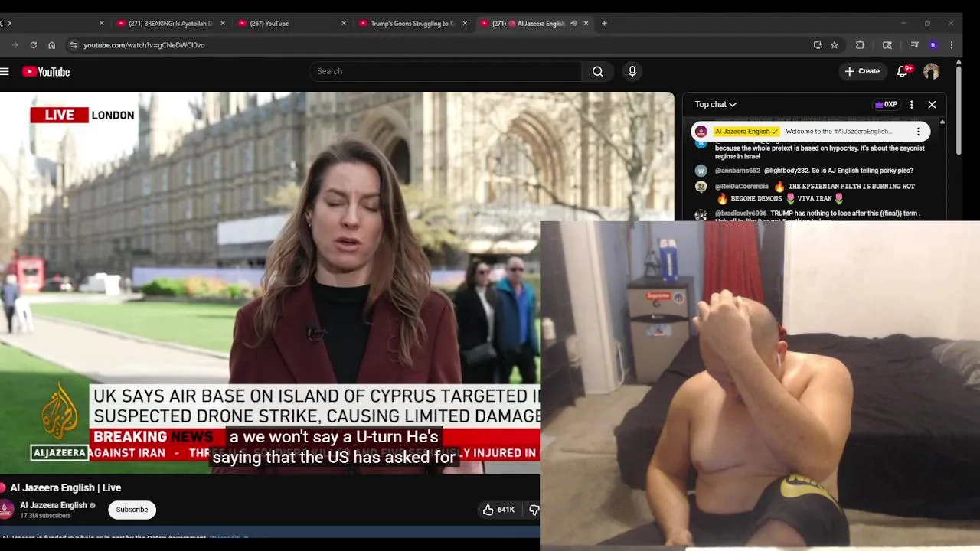The image size is (980, 551).
Task: Open the browser side panel icon
Action: coord(887,45)
